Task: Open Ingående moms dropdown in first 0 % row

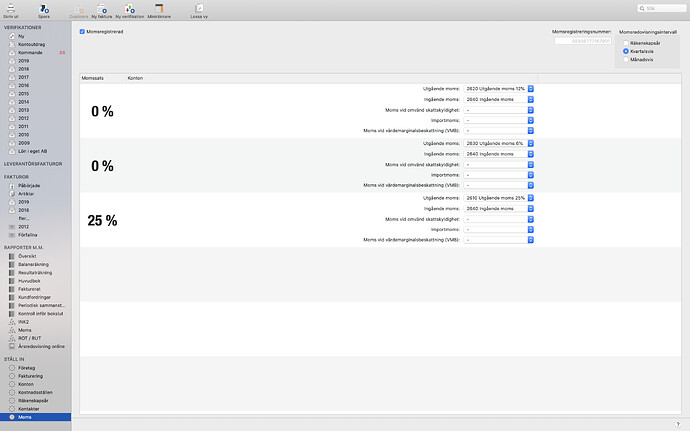Action: pyautogui.click(x=499, y=99)
